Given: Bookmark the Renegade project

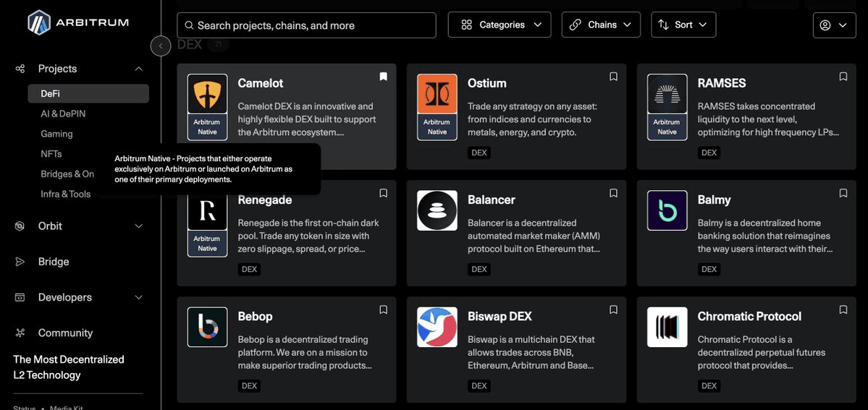Looking at the screenshot, I should point(384,193).
